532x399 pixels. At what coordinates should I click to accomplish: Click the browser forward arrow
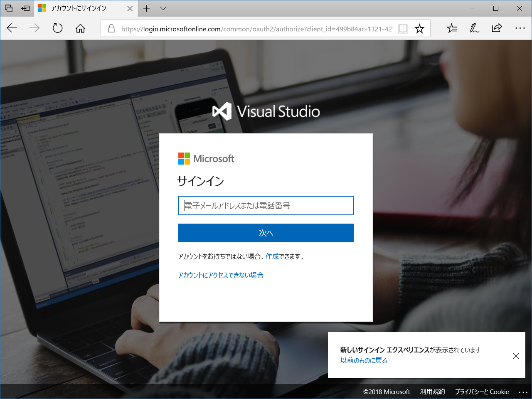pyautogui.click(x=34, y=28)
